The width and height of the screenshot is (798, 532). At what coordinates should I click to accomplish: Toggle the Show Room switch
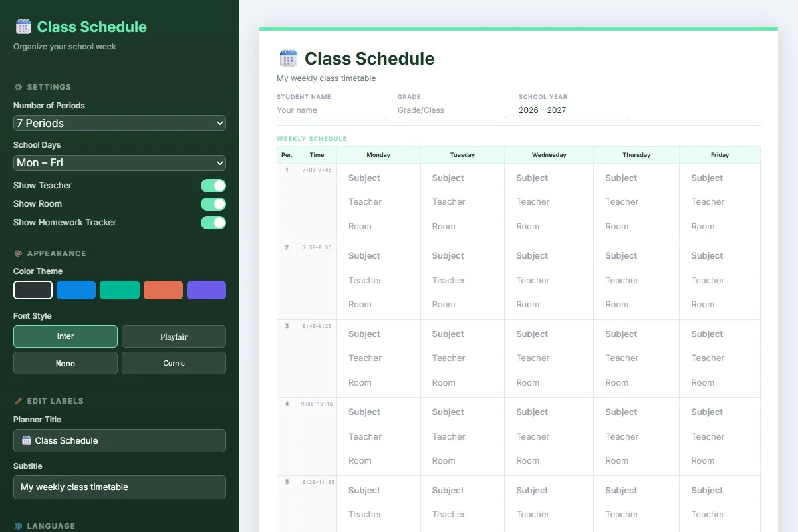213,204
